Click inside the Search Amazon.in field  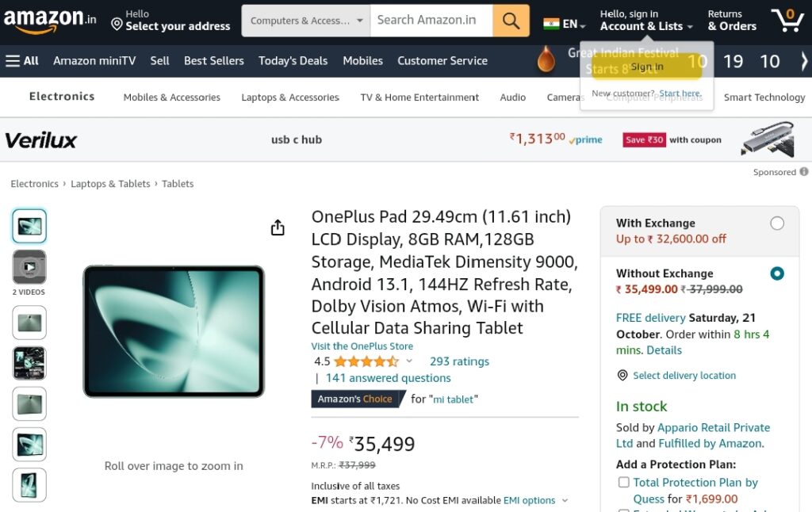431,21
